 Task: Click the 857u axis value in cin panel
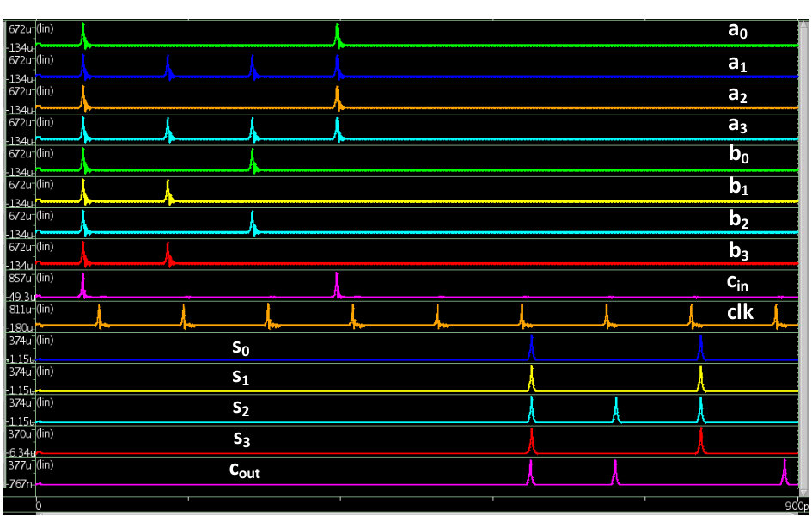point(21,278)
